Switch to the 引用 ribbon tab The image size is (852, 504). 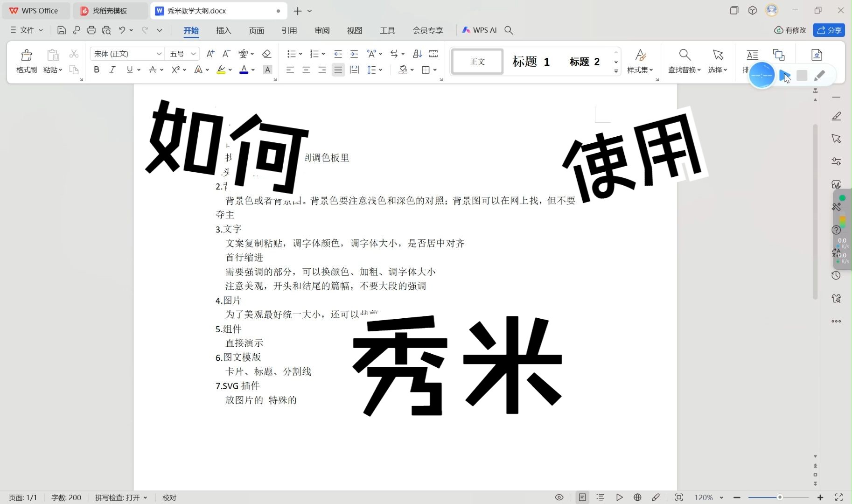tap(289, 30)
